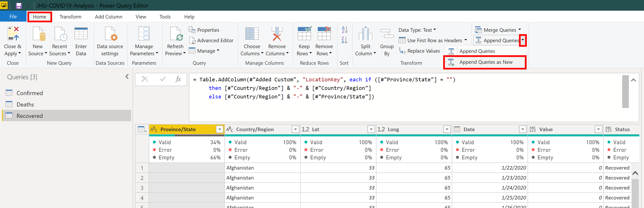Open the Province/State column filter dropdown
The height and width of the screenshot is (208, 644).
[219, 129]
